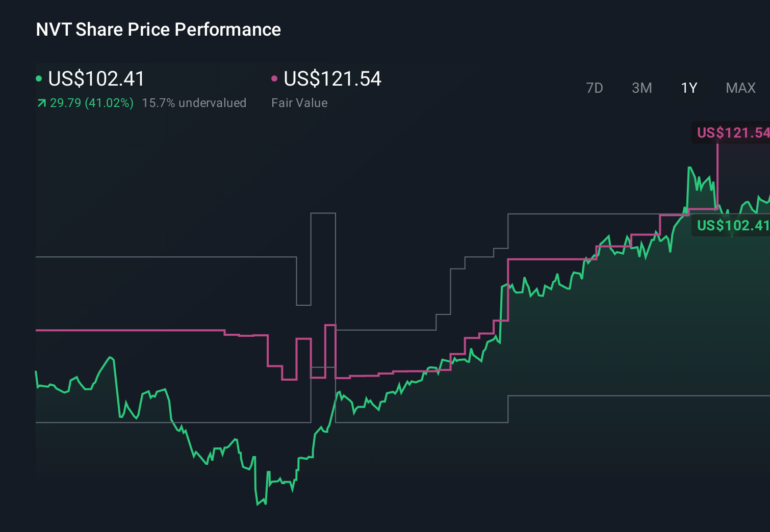This screenshot has height=532, width=770.
Task: Click the NVT Share Price Performance title
Action: tap(158, 30)
